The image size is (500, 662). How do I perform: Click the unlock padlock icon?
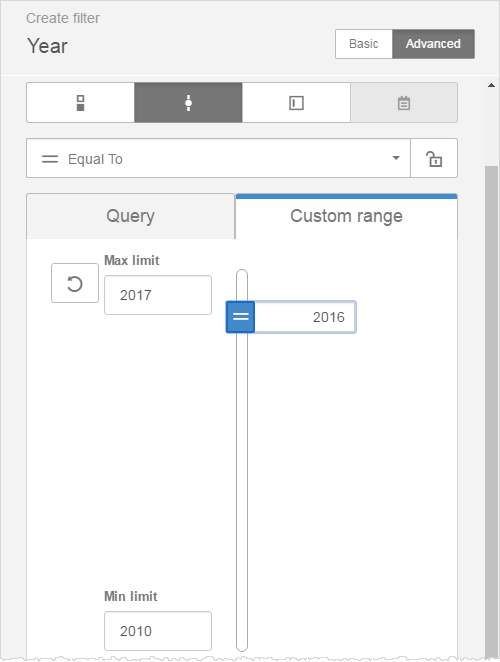point(434,158)
